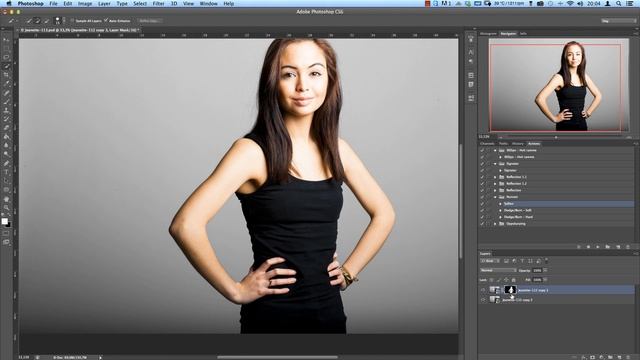The image size is (640, 360).
Task: Open the brush picker in options bar
Action: (59, 20)
